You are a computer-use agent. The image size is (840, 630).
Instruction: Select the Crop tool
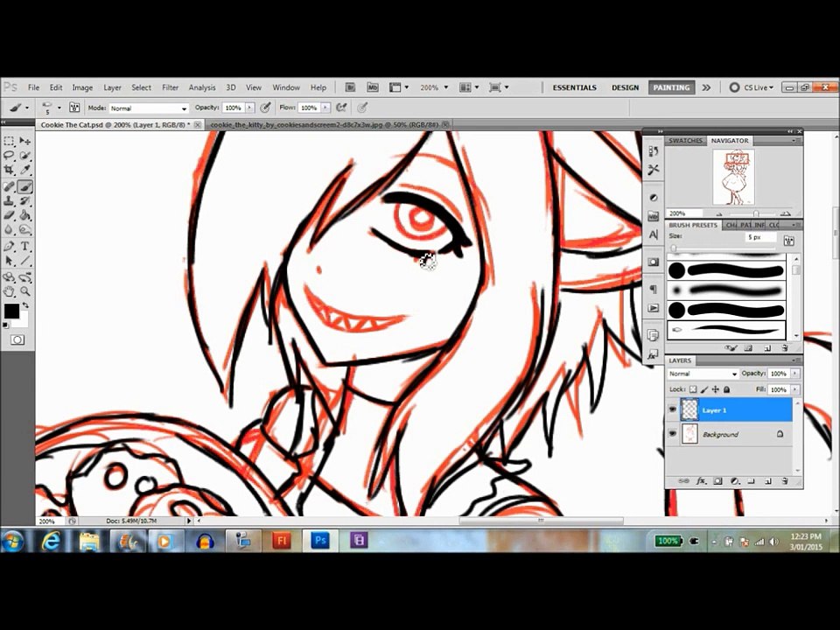coord(9,170)
